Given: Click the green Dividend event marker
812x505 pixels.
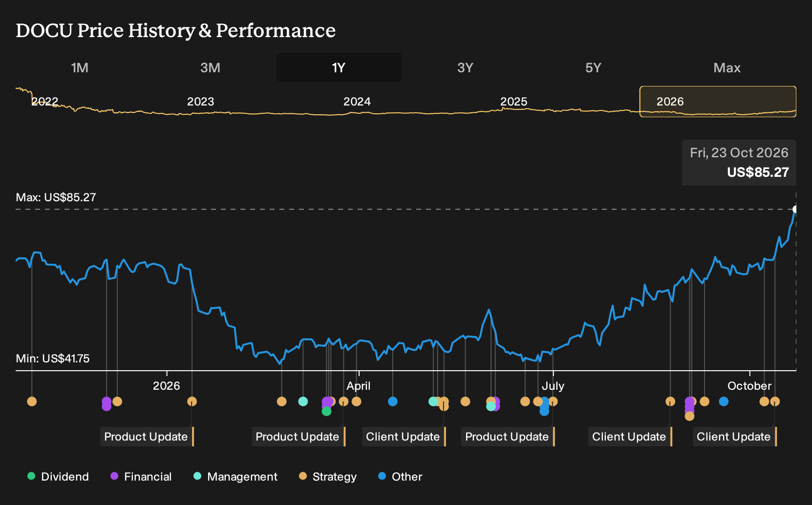Looking at the screenshot, I should click(326, 411).
